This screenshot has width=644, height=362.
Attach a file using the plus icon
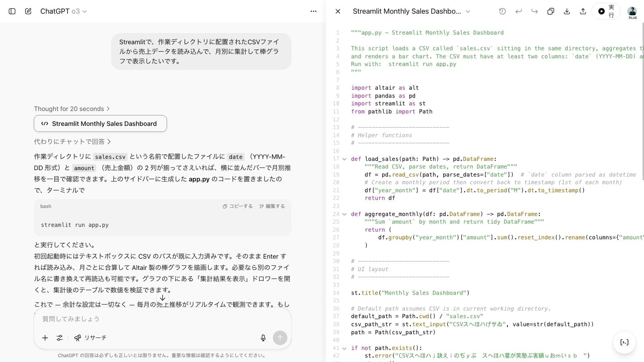click(45, 338)
